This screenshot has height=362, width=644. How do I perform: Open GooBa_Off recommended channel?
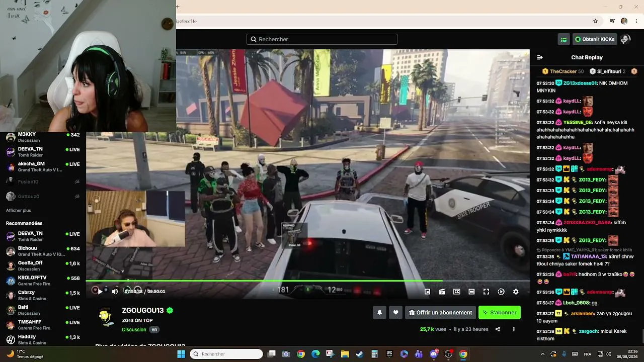(x=43, y=266)
